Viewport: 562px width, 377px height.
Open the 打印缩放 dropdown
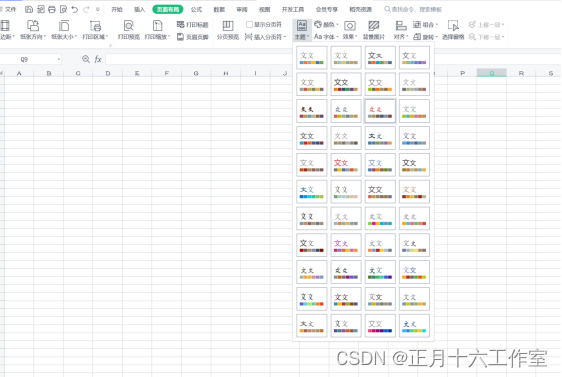[x=157, y=30]
